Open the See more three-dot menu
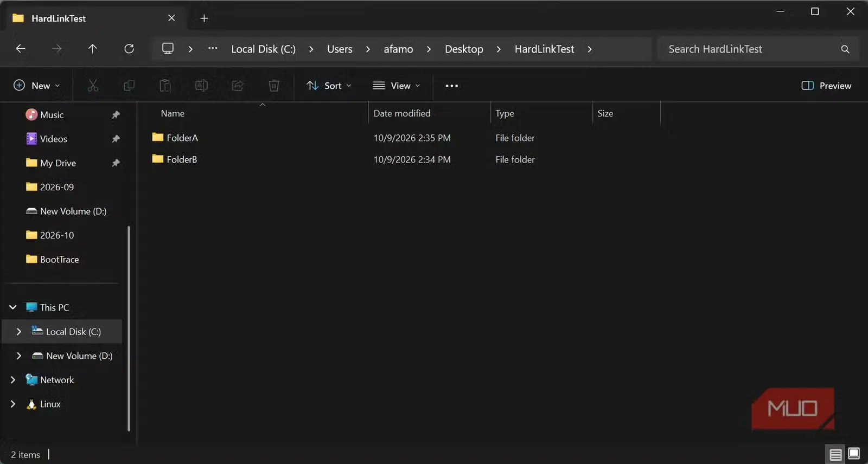 (x=451, y=86)
